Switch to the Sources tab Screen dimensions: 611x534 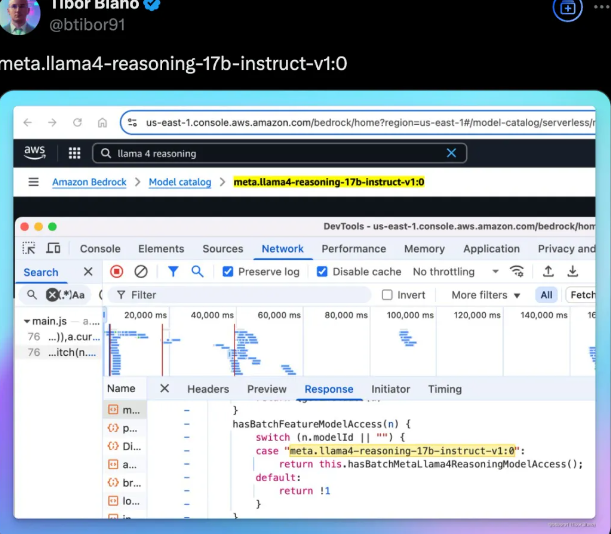(x=223, y=249)
